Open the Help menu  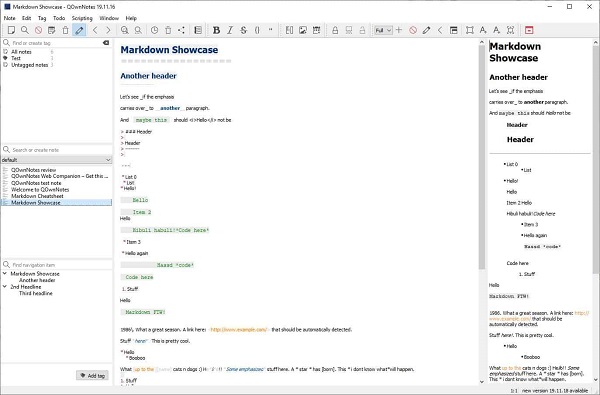tap(131, 18)
